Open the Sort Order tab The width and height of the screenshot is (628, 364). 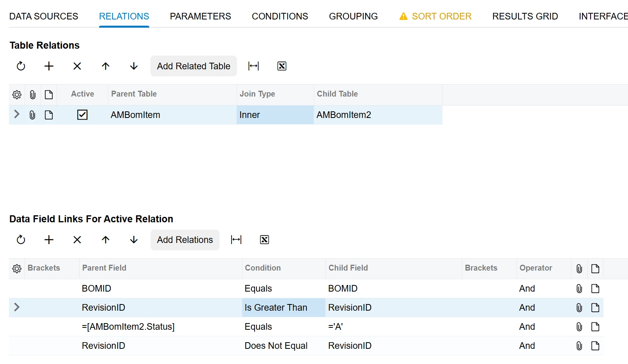pos(441,16)
